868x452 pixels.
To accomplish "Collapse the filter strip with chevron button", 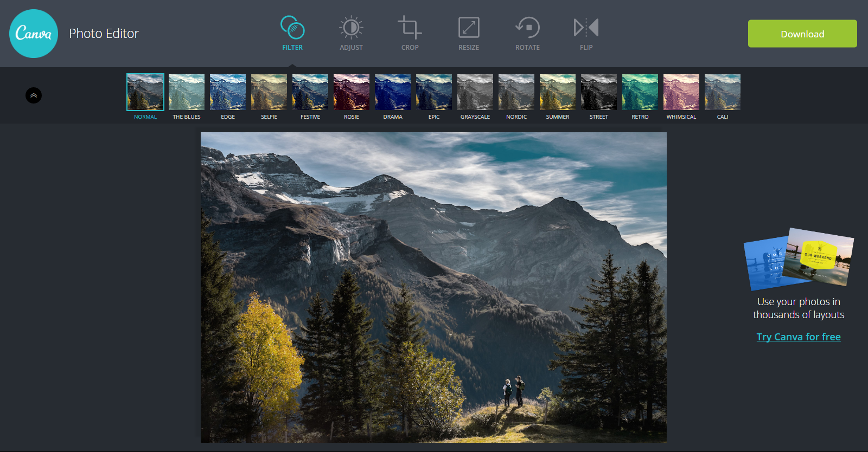I will tap(34, 95).
